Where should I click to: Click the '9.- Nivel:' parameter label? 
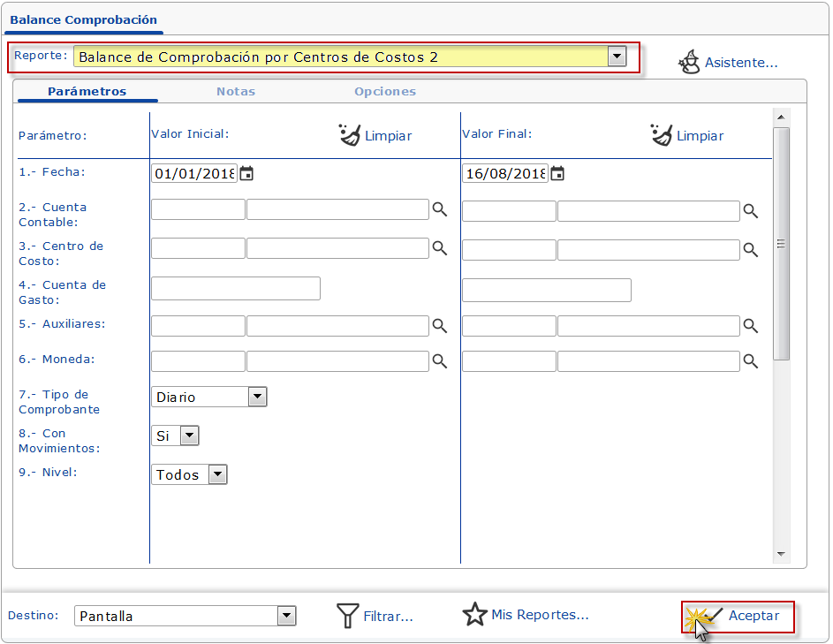tap(48, 473)
